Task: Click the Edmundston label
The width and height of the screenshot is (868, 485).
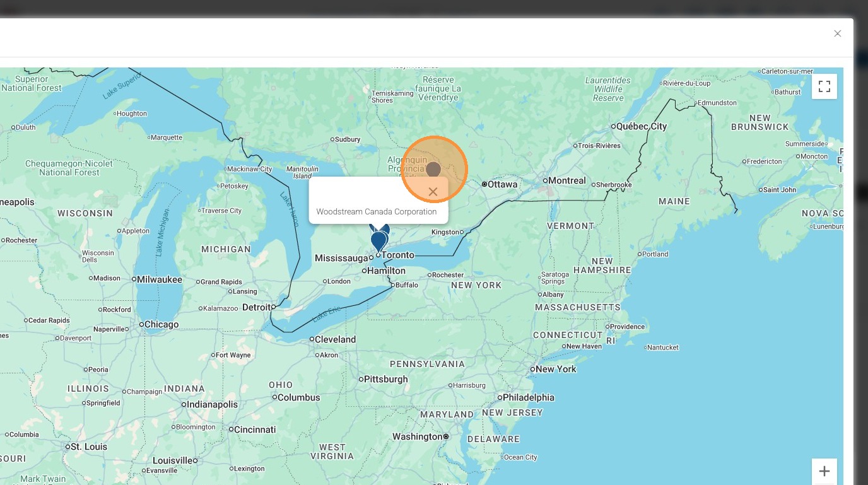Action: (x=717, y=103)
